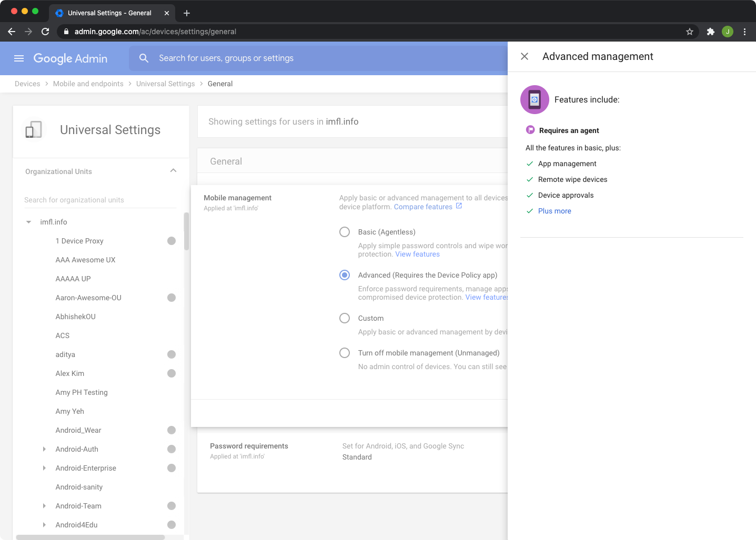The height and width of the screenshot is (540, 756).
Task: Go back to previous page
Action: pyautogui.click(x=12, y=32)
